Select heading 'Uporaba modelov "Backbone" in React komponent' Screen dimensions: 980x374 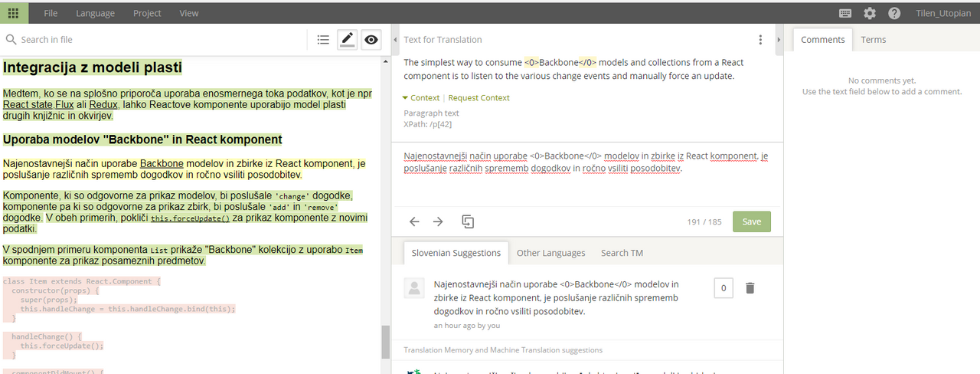(x=142, y=139)
